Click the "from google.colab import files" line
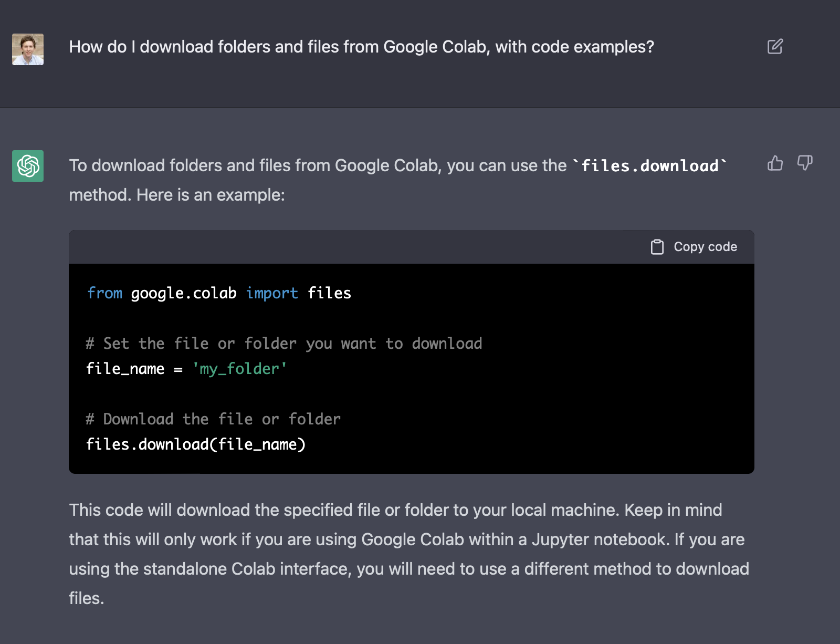This screenshot has height=644, width=840. [x=218, y=293]
